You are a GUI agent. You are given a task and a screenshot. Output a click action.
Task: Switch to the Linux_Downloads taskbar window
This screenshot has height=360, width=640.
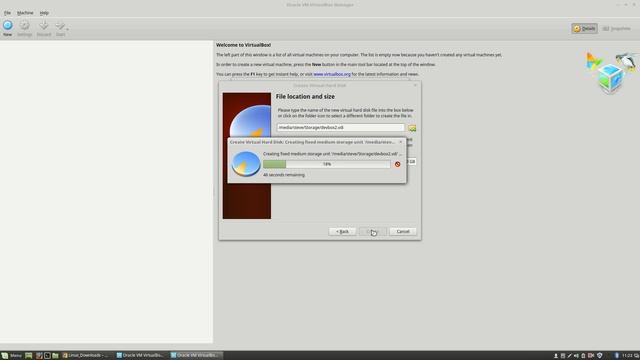coord(87,356)
